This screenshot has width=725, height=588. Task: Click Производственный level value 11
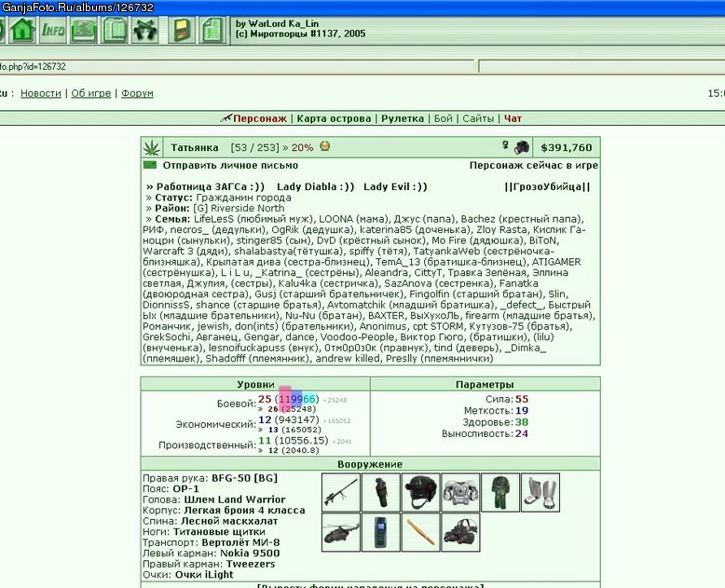(265, 441)
